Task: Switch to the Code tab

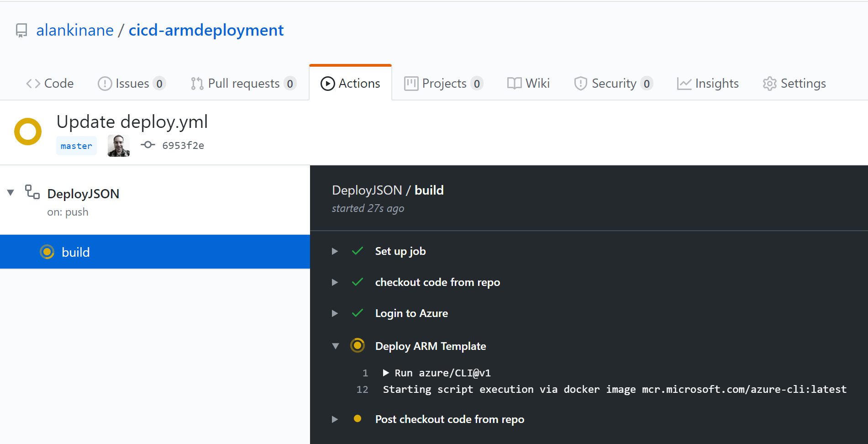Action: 50,84
